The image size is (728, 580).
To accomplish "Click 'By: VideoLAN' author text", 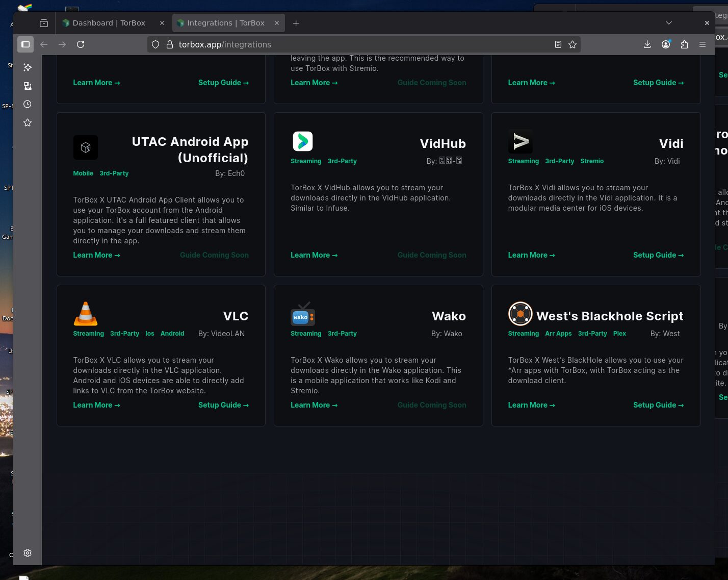I will click(x=221, y=334).
